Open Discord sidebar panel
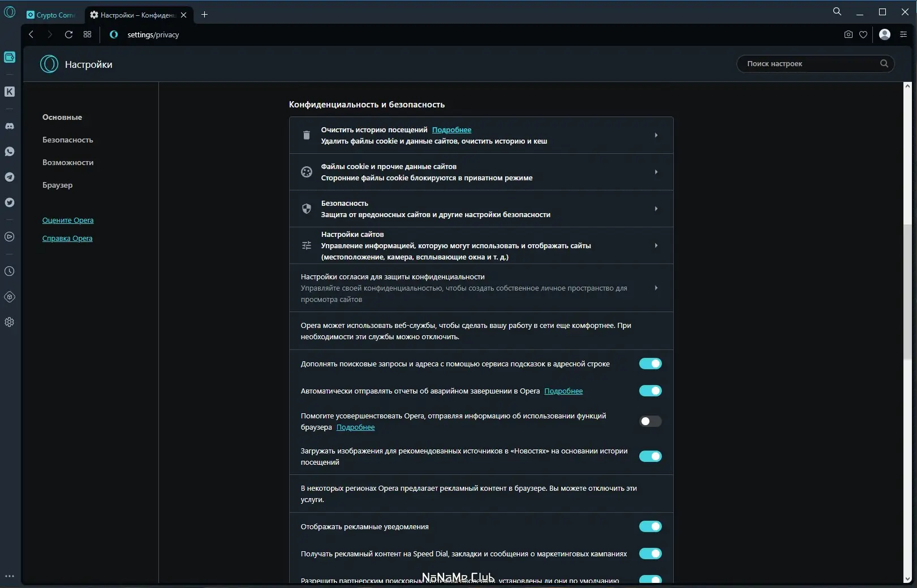 [x=10, y=126]
